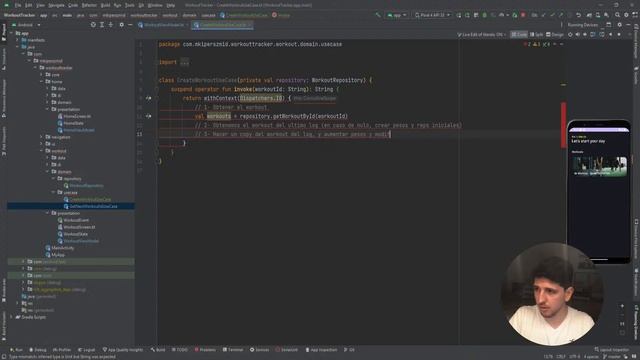Open the Build menu
This screenshot has height=360, width=640.
tap(105, 5)
